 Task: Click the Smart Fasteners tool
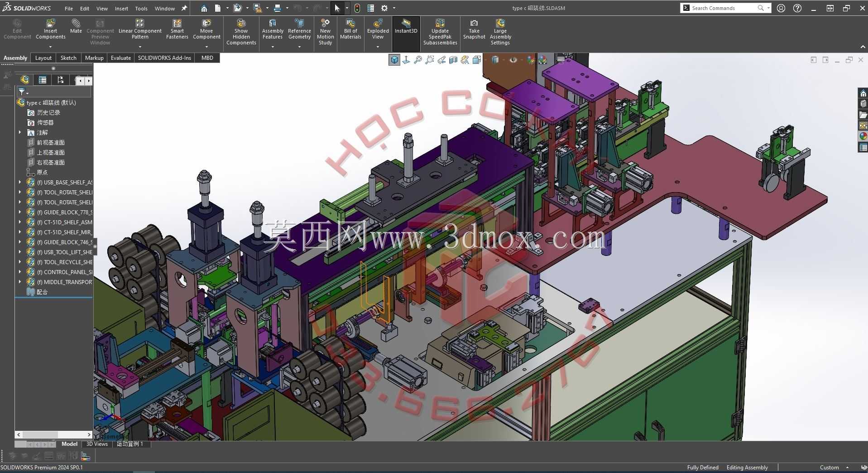pos(177,29)
